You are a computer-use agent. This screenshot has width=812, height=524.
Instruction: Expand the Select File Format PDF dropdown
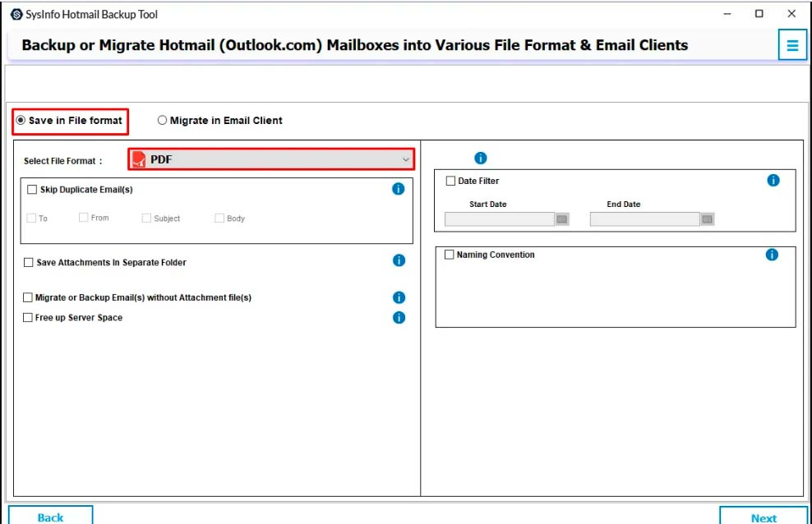[271, 159]
